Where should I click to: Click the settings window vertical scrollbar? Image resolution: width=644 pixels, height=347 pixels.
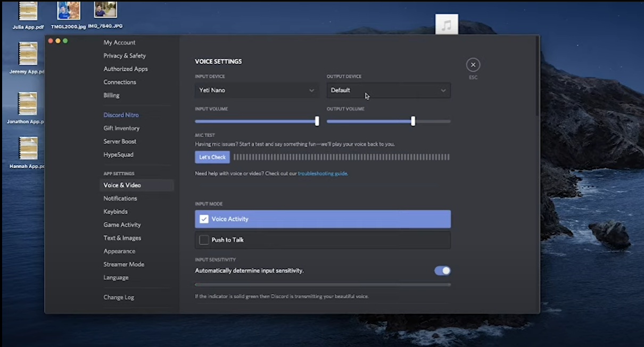[538, 77]
